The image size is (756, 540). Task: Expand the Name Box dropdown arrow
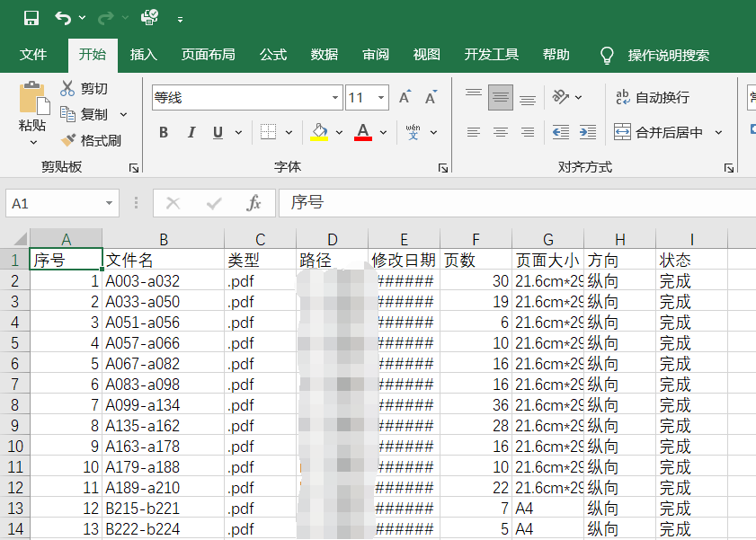coord(110,203)
